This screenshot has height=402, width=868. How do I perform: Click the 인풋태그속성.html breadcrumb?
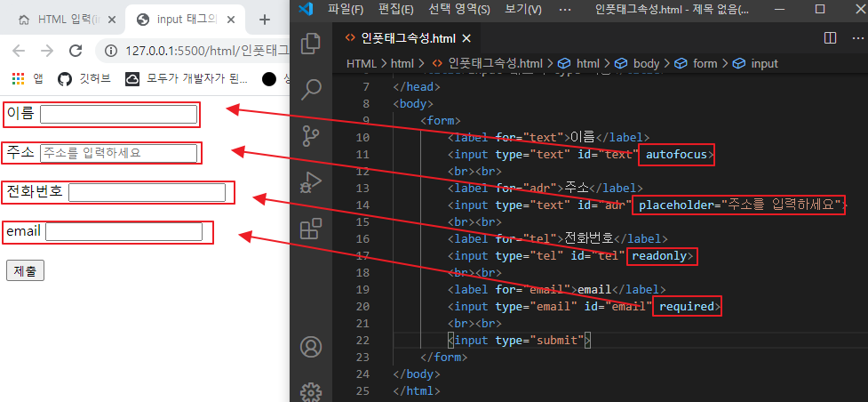point(487,64)
